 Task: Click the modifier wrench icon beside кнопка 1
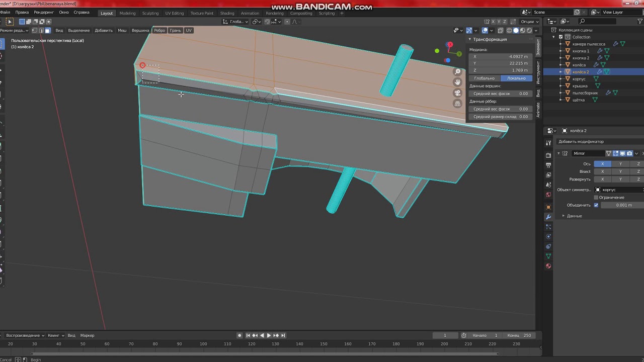click(600, 51)
